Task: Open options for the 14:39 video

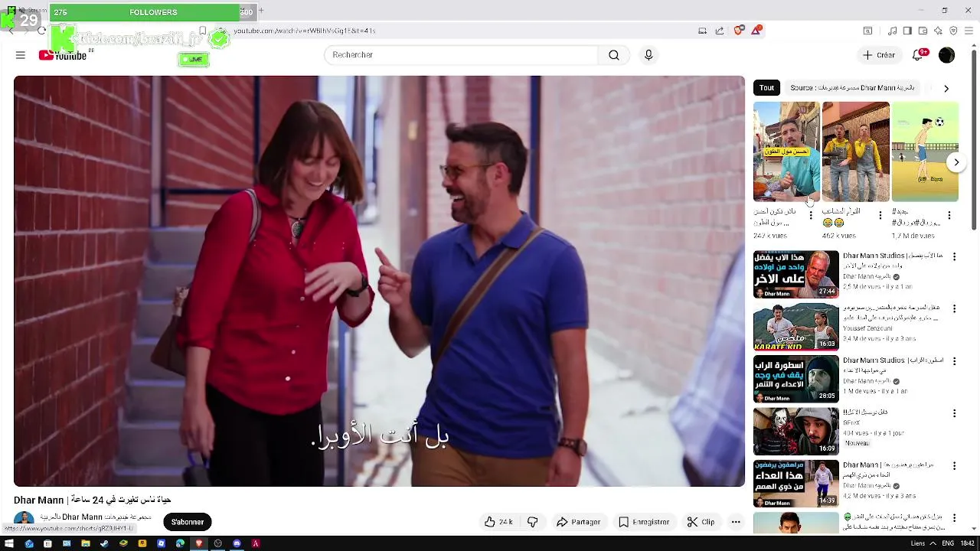Action: coord(954,466)
